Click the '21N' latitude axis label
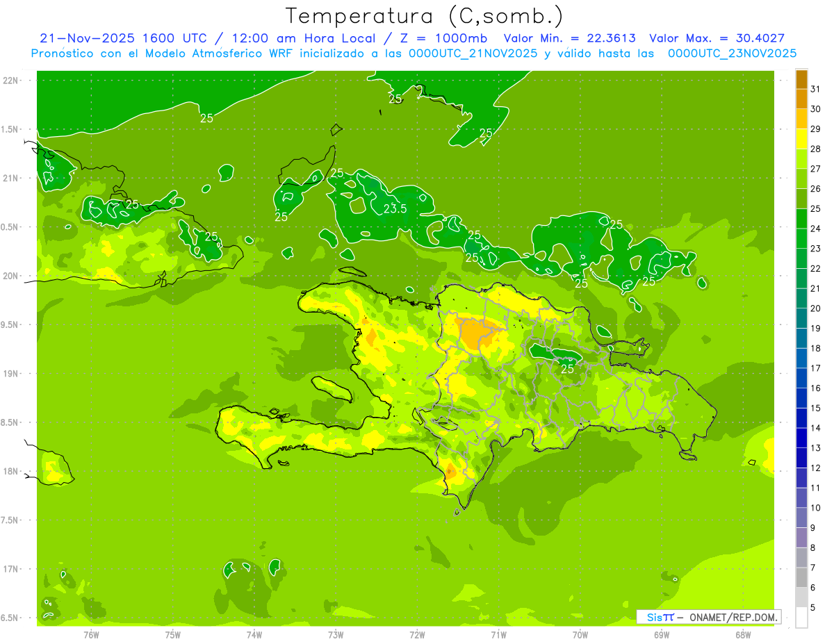This screenshot has width=834, height=644. pyautogui.click(x=10, y=179)
